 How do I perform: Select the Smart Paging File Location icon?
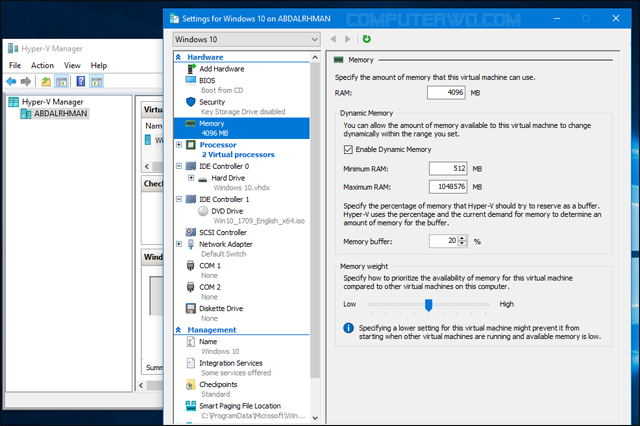click(x=191, y=406)
